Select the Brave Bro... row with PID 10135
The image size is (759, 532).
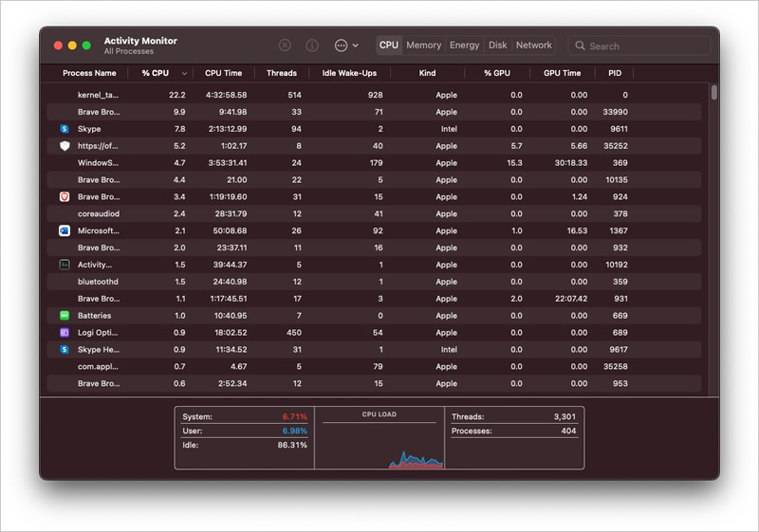coord(374,179)
